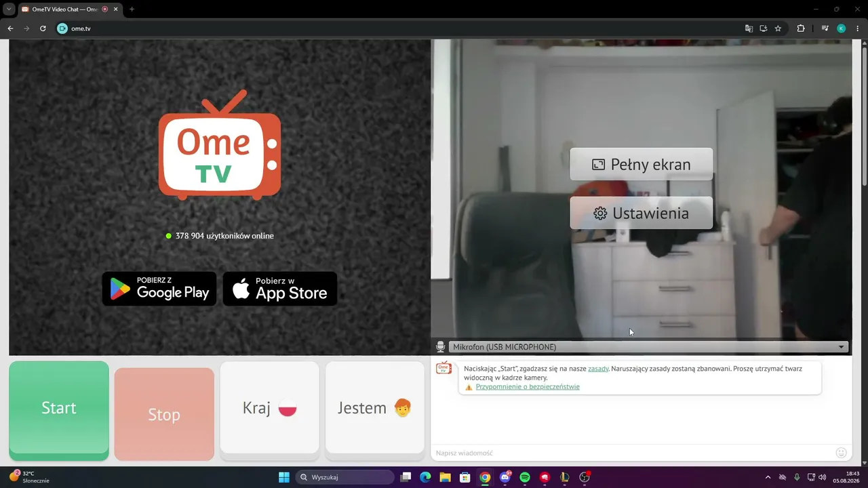Click the camera site-info icon in address bar

(x=63, y=28)
